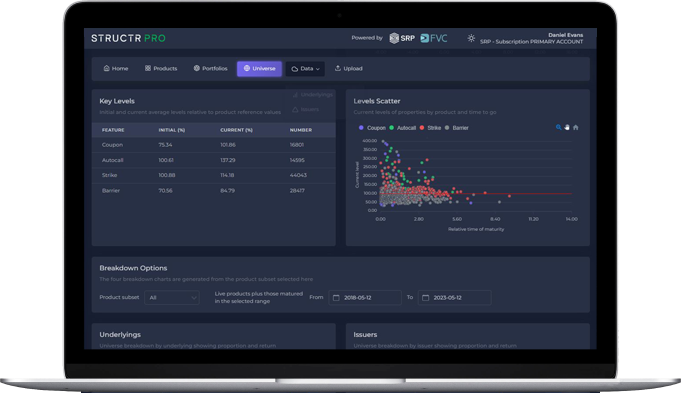The height and width of the screenshot is (393, 681).
Task: Click the FVC logo in header
Action: (x=433, y=38)
